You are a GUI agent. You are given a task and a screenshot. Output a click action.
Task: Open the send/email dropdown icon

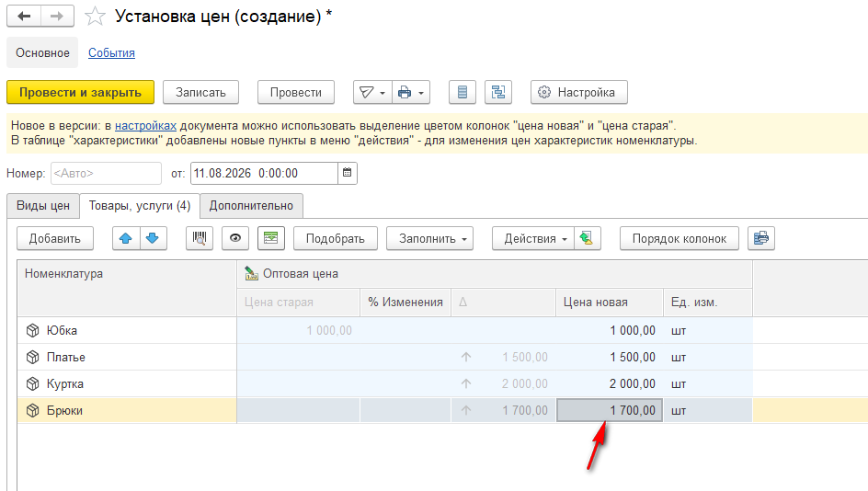point(372,93)
